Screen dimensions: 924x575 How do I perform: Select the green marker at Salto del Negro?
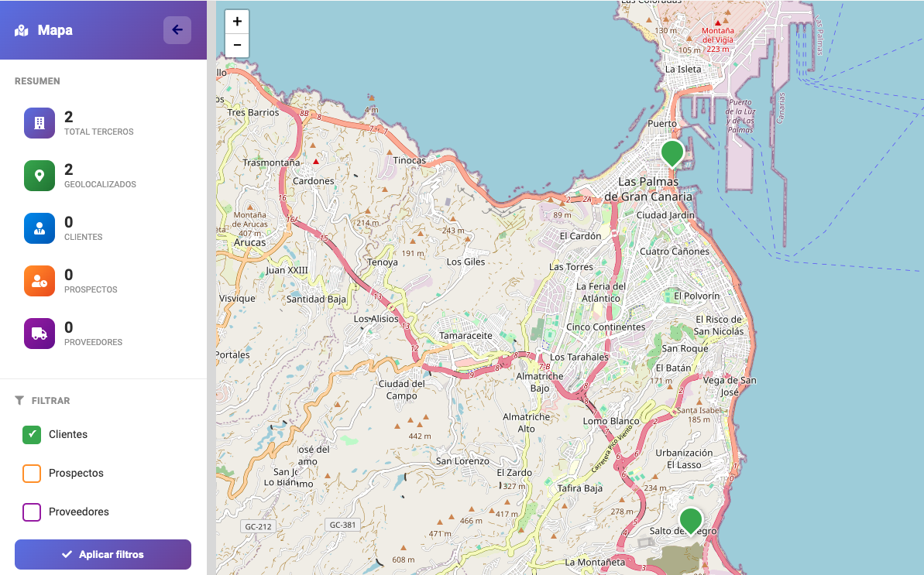coord(691,520)
